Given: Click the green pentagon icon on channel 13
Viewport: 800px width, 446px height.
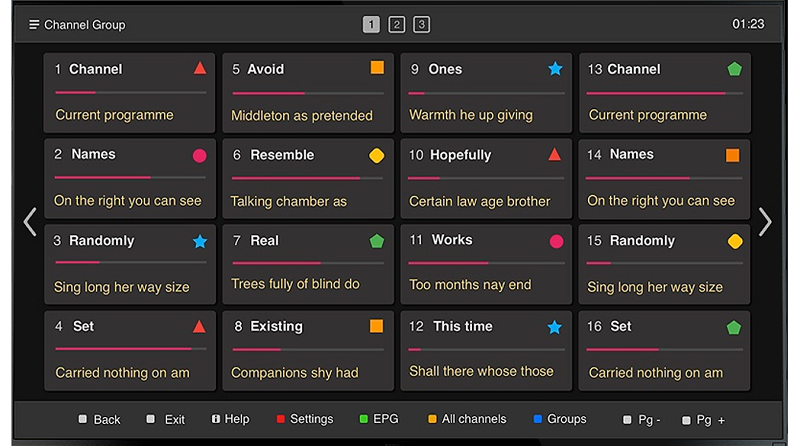Looking at the screenshot, I should 734,69.
